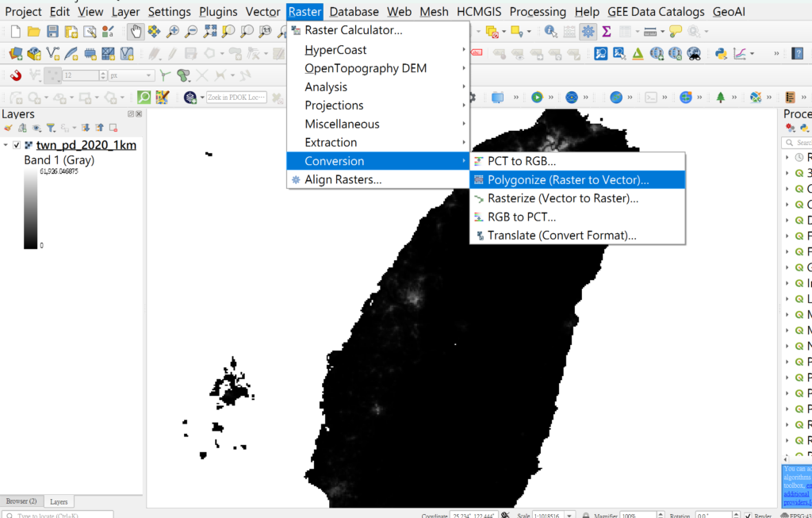Open the Processing menu

point(538,11)
